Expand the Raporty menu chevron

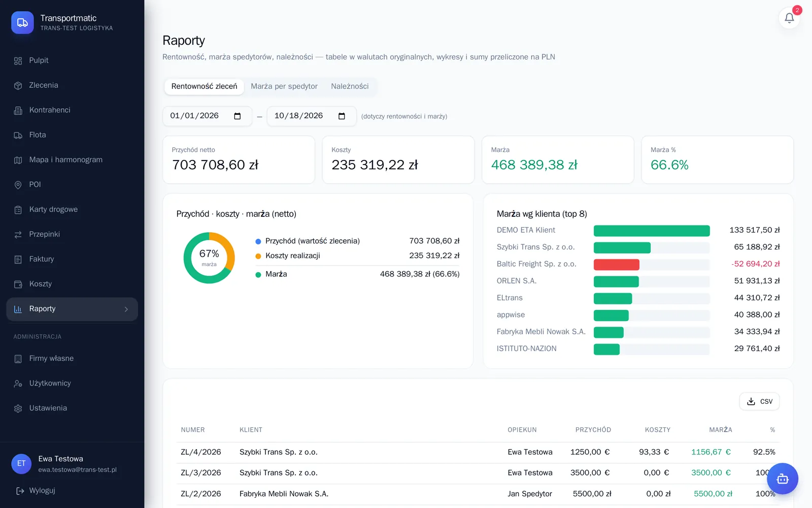(126, 309)
